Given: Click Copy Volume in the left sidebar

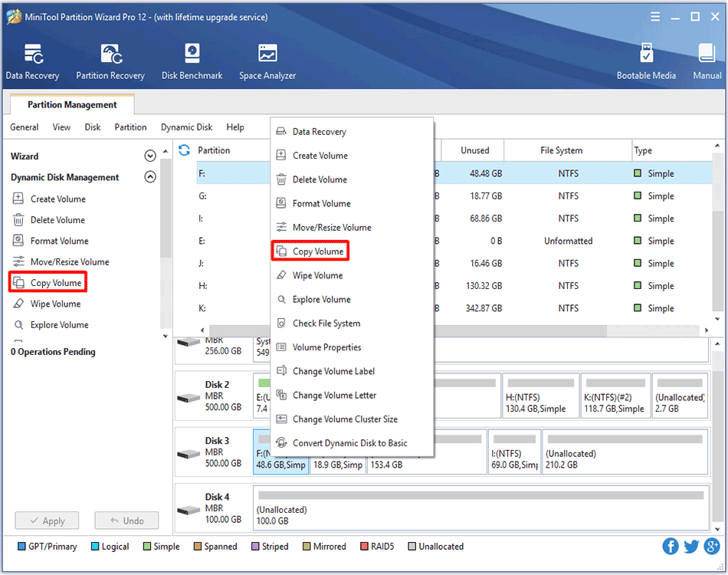Looking at the screenshot, I should pyautogui.click(x=55, y=283).
